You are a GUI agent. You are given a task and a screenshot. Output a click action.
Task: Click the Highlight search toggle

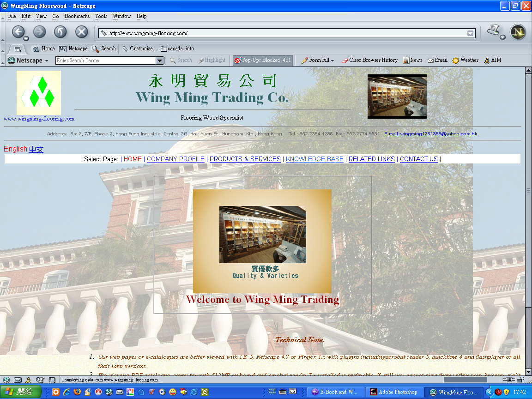(x=212, y=60)
